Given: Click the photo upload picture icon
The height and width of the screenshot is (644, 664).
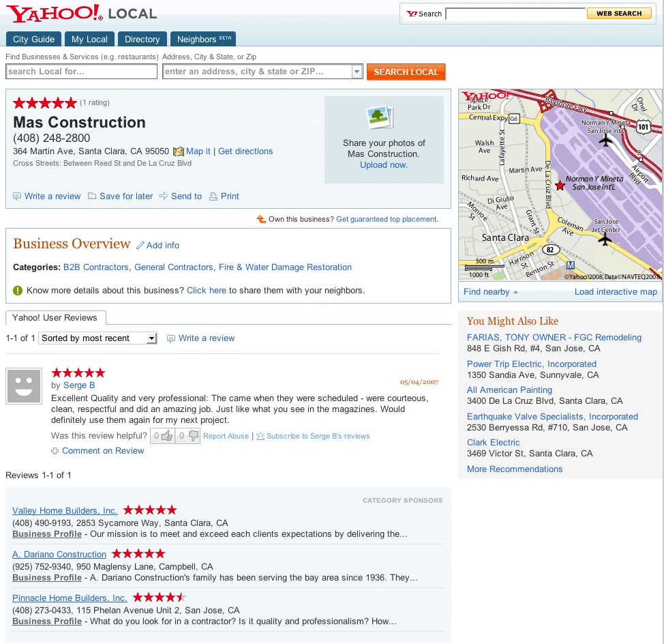Looking at the screenshot, I should (380, 117).
